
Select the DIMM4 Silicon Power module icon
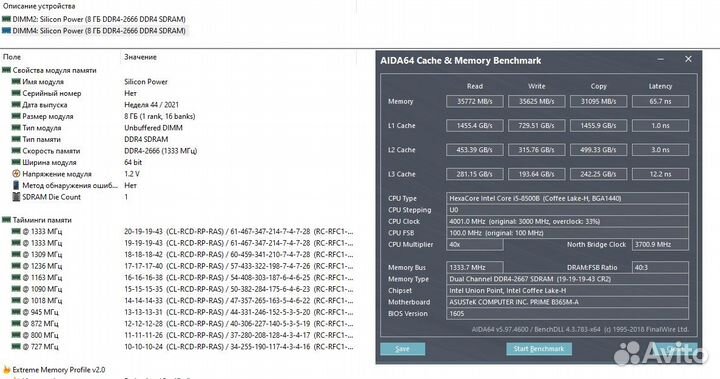pyautogui.click(x=6, y=31)
